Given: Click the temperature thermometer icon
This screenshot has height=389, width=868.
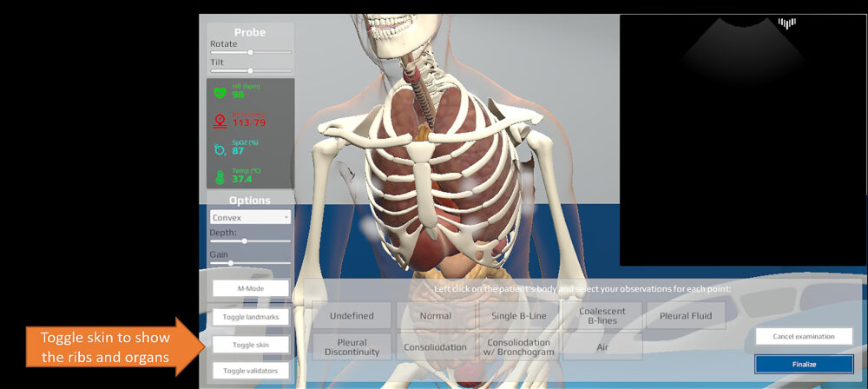Looking at the screenshot, I should point(220,177).
